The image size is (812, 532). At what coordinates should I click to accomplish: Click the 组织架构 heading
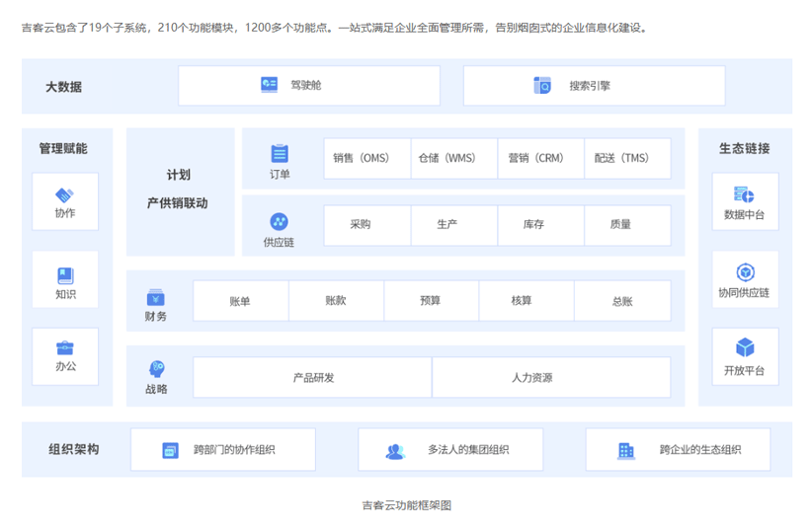(x=74, y=449)
